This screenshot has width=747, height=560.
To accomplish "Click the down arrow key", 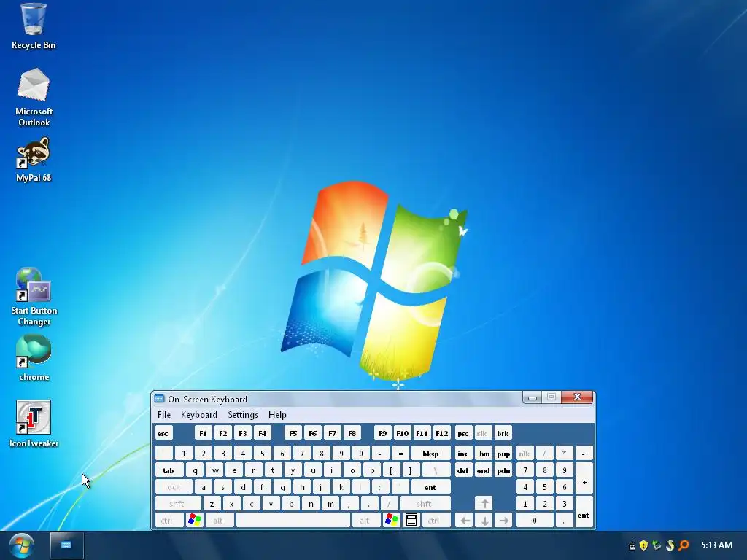I will [x=484, y=521].
